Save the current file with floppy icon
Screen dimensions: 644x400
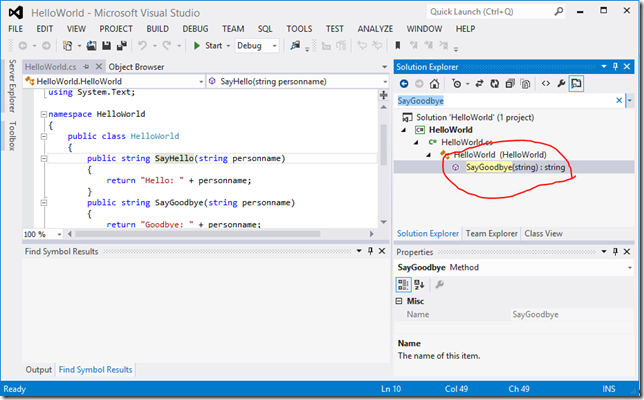106,46
